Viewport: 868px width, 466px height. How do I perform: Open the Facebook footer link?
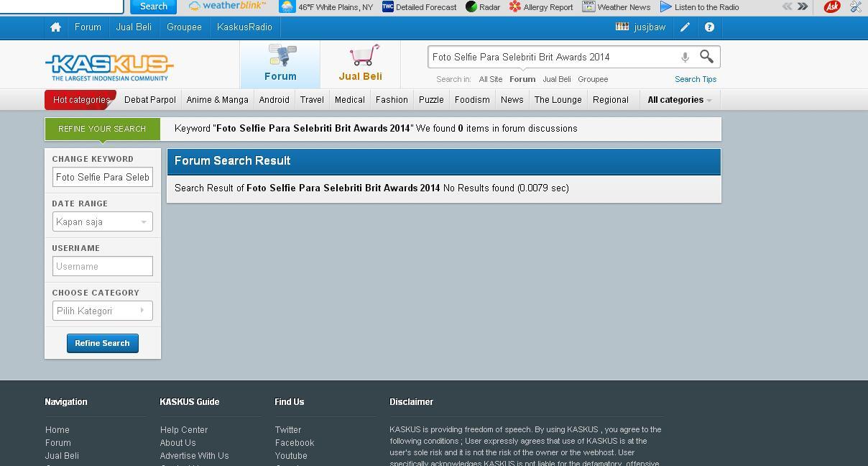295,443
